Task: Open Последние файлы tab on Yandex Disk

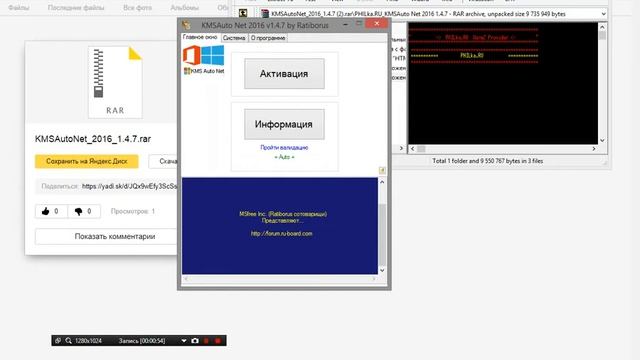Action: click(x=76, y=8)
